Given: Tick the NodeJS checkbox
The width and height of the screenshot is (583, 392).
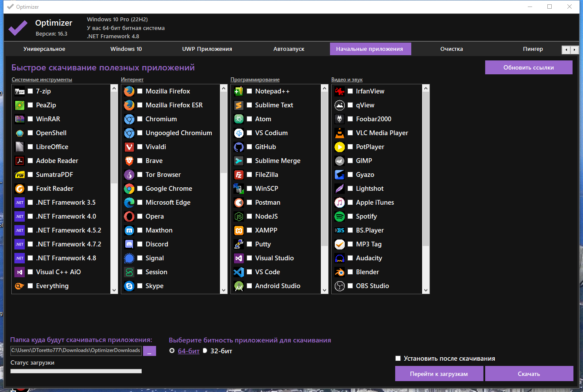Looking at the screenshot, I should pyautogui.click(x=250, y=216).
